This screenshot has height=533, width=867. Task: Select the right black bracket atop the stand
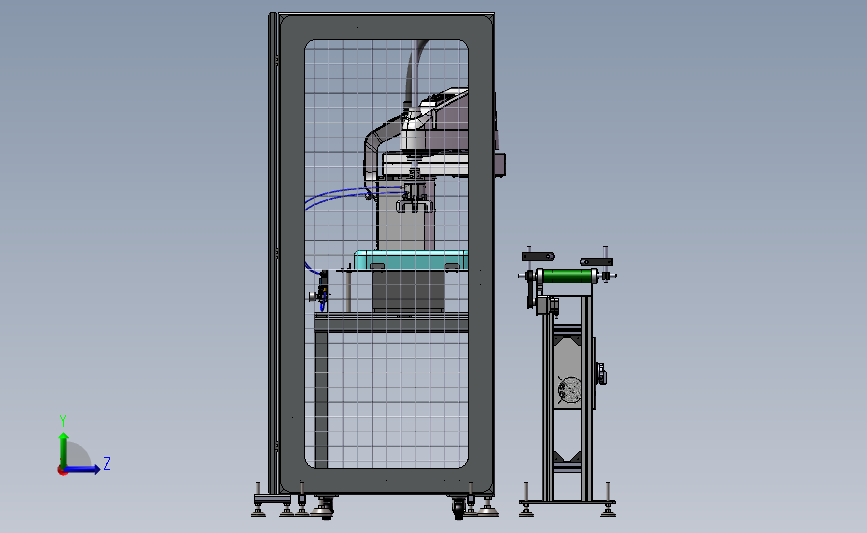(596, 262)
